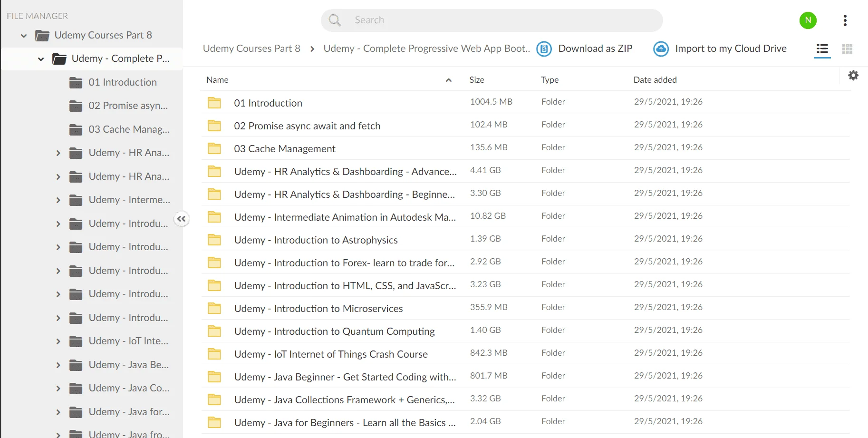Open Udemy - Introduction to Astrophysics folder
The width and height of the screenshot is (868, 438).
tap(316, 240)
